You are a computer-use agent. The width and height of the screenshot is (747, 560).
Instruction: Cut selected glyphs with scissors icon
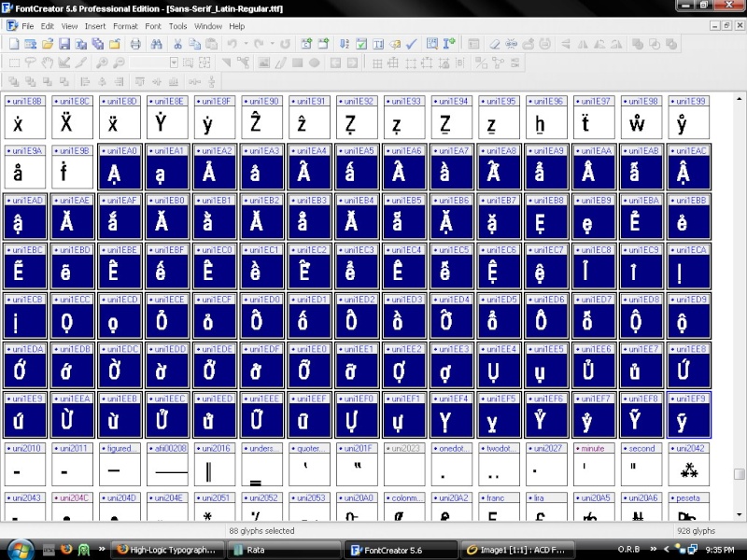coord(177,44)
